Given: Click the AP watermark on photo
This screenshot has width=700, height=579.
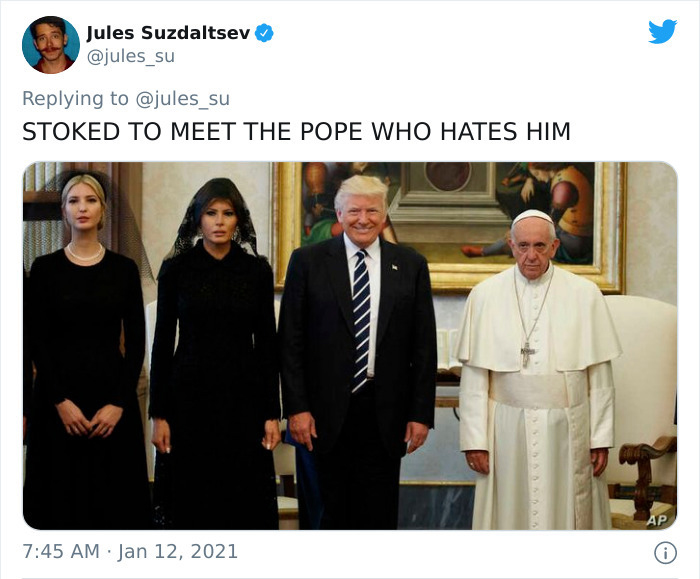Looking at the screenshot, I should pos(655,519).
